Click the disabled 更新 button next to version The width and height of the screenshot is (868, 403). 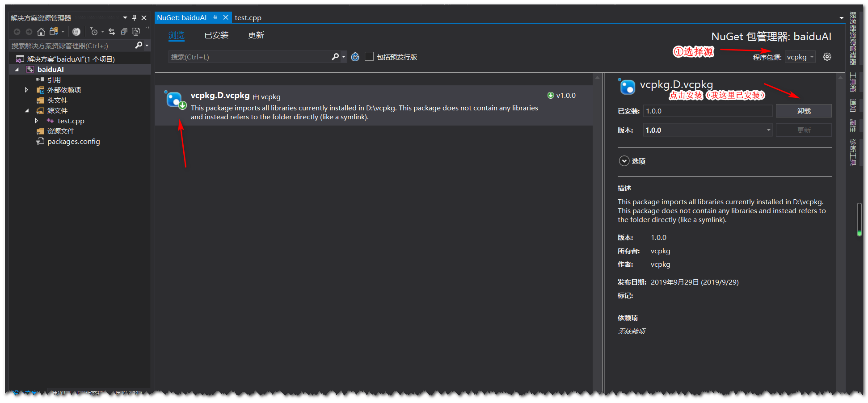coord(804,130)
